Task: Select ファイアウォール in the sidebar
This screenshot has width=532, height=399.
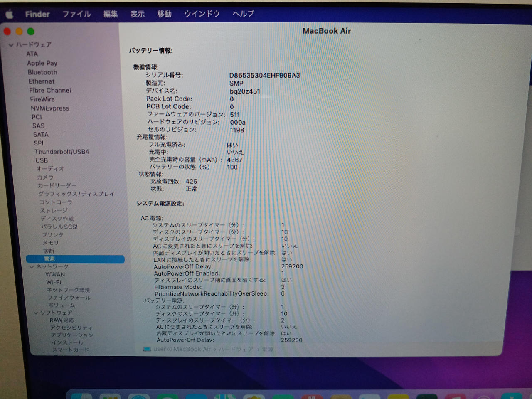Action: coord(69,298)
